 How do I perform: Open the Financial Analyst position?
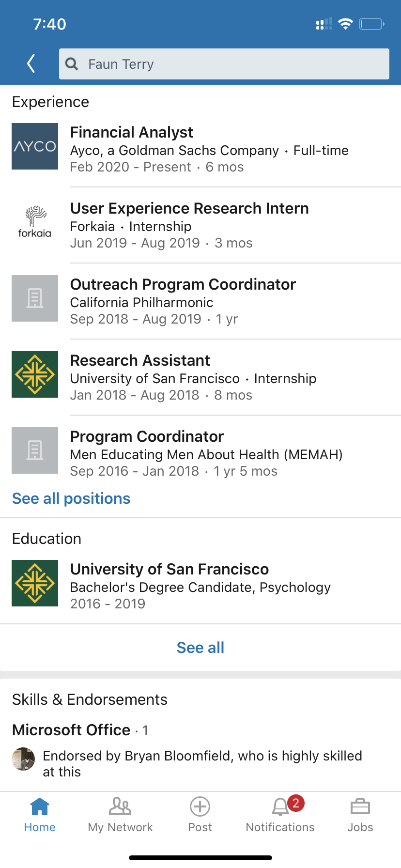132,132
